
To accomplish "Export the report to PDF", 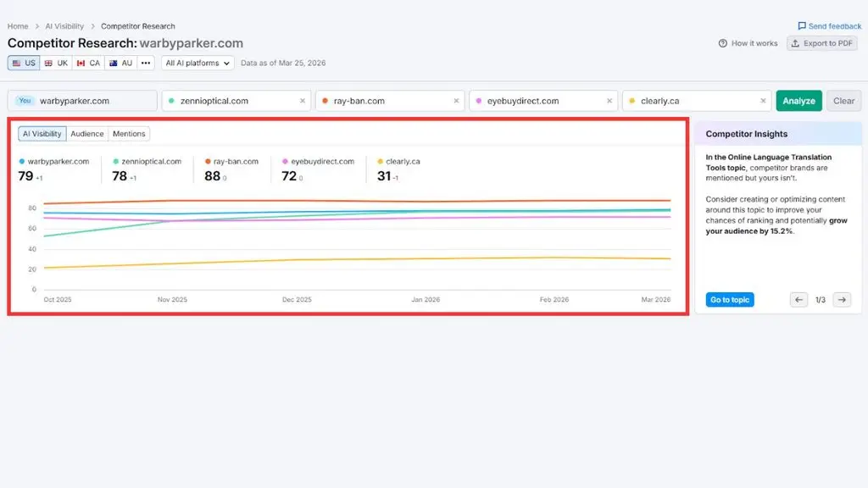I will click(x=822, y=43).
